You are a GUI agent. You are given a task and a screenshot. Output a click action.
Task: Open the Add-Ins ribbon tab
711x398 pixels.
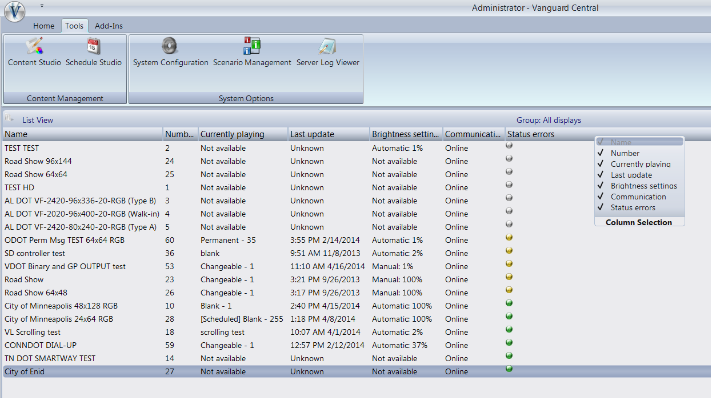point(108,26)
